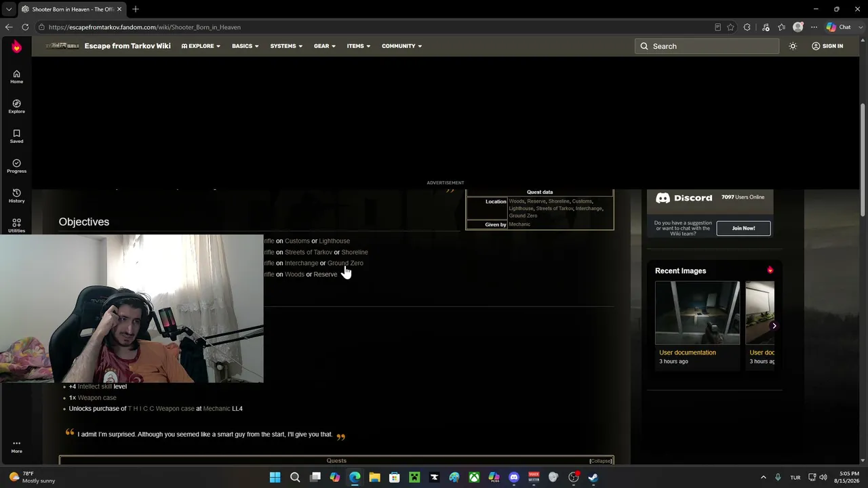The height and width of the screenshot is (488, 868).
Task: Open the Home sidebar item
Action: (16, 77)
